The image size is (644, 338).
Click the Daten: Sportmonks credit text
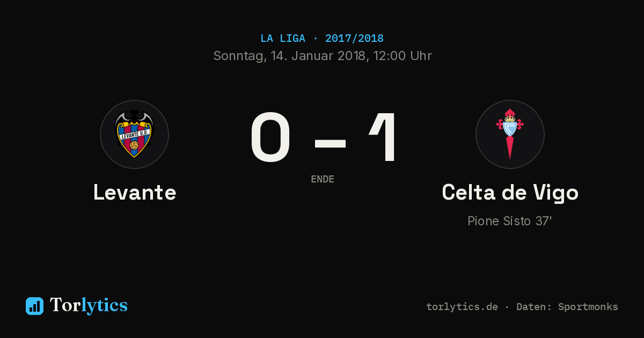(x=567, y=307)
